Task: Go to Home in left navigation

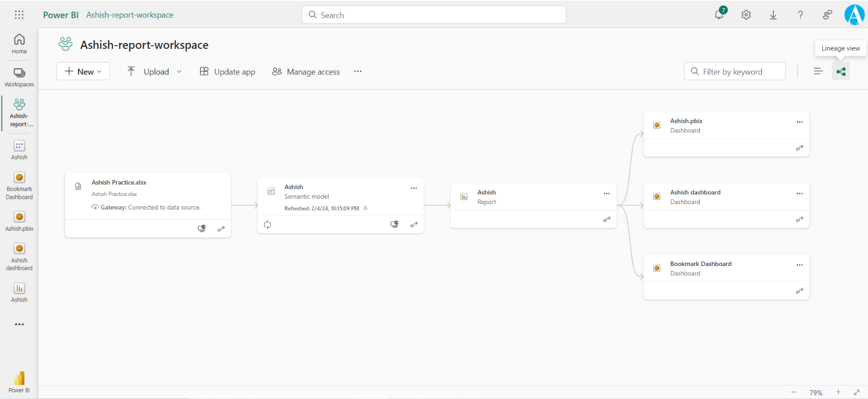Action: 19,43
